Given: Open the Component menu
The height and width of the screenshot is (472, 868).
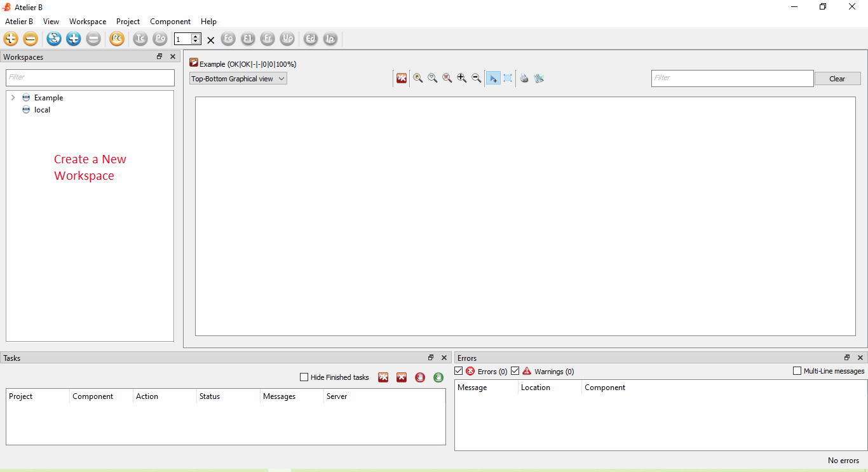Looking at the screenshot, I should (x=170, y=22).
